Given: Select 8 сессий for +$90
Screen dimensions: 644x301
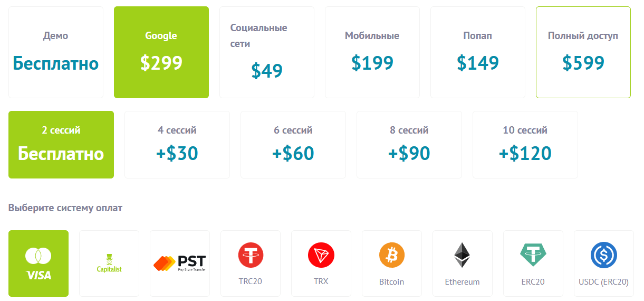Looking at the screenshot, I should (409, 145).
